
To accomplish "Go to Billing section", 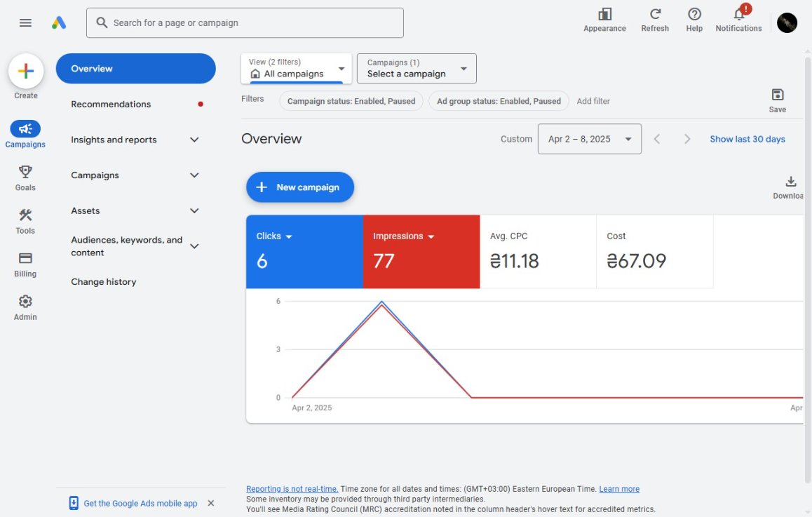I will coord(25,264).
